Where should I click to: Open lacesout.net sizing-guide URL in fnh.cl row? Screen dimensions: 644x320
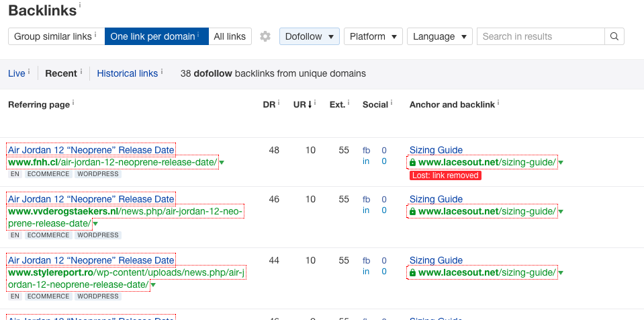[487, 163]
